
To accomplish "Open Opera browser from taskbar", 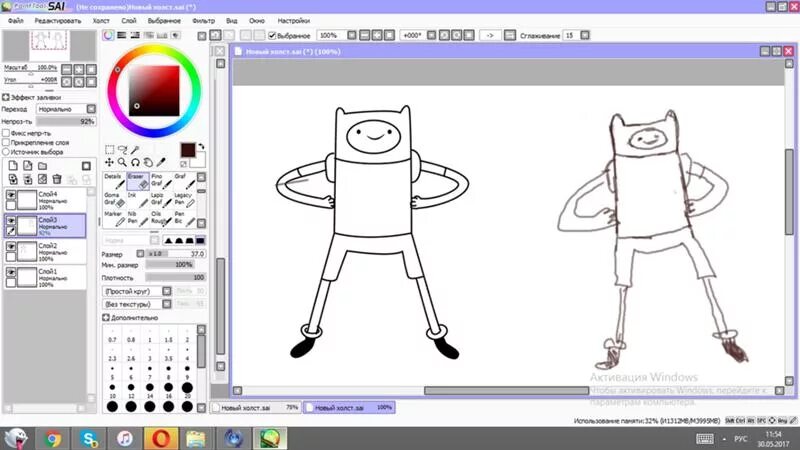I will pos(160,438).
